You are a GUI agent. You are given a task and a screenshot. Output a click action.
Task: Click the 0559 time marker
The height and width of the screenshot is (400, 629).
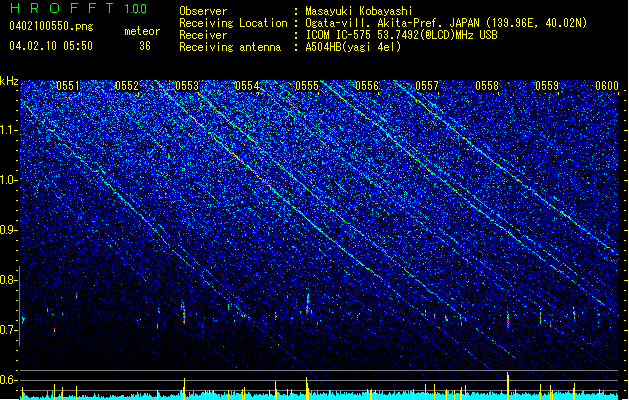[x=547, y=86]
